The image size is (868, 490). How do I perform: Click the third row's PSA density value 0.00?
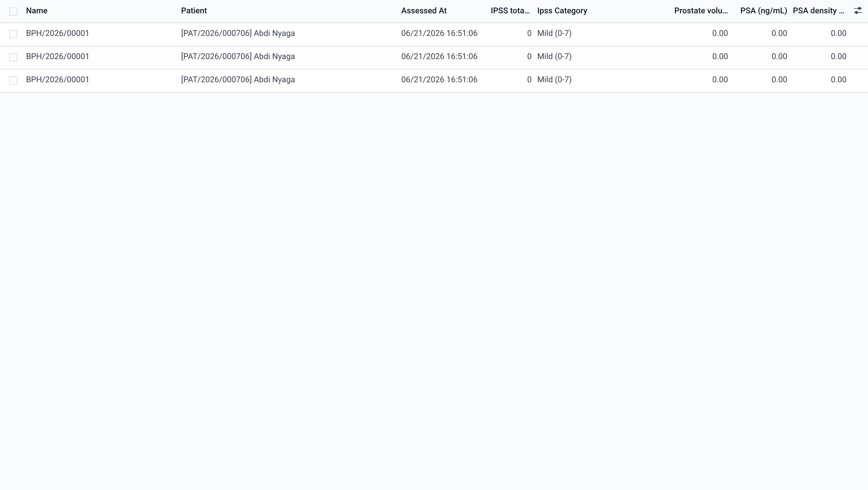click(x=838, y=80)
